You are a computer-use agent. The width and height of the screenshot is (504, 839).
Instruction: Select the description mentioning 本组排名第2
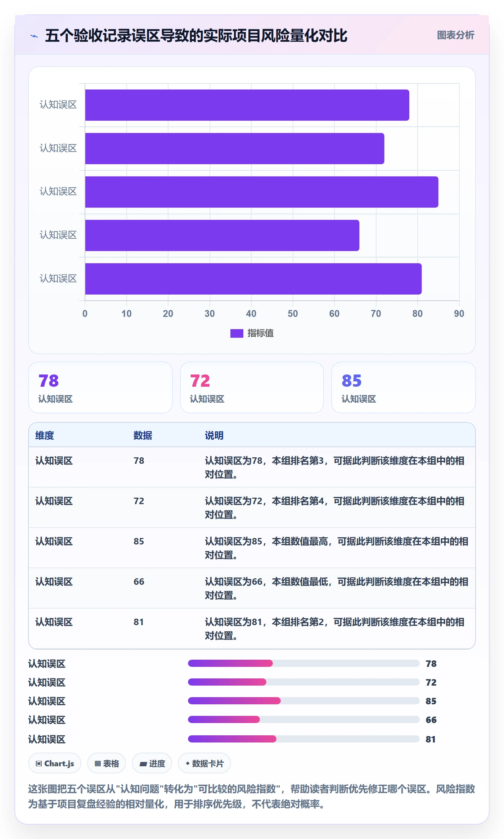click(335, 629)
